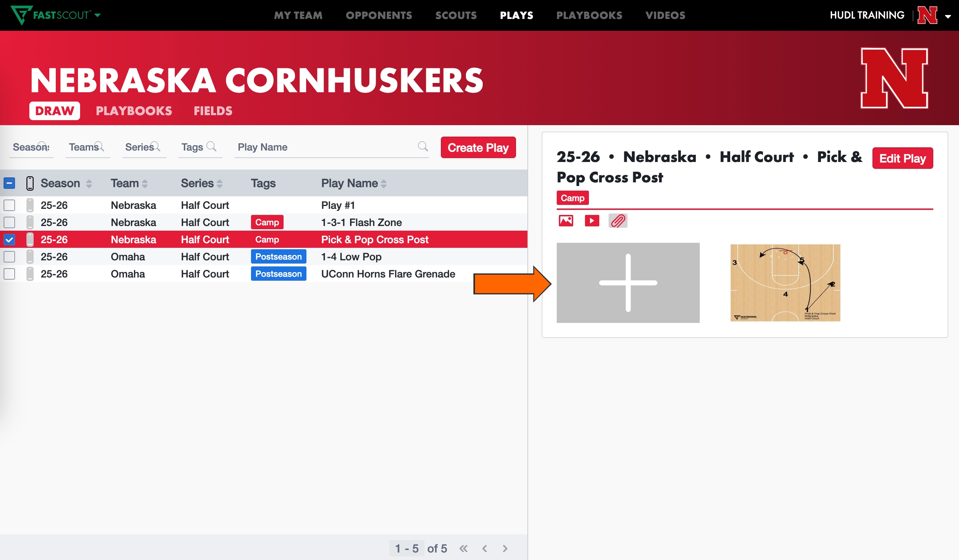Image resolution: width=959 pixels, height=560 pixels.
Task: Click the search icon in Play Name field
Action: 422,146
